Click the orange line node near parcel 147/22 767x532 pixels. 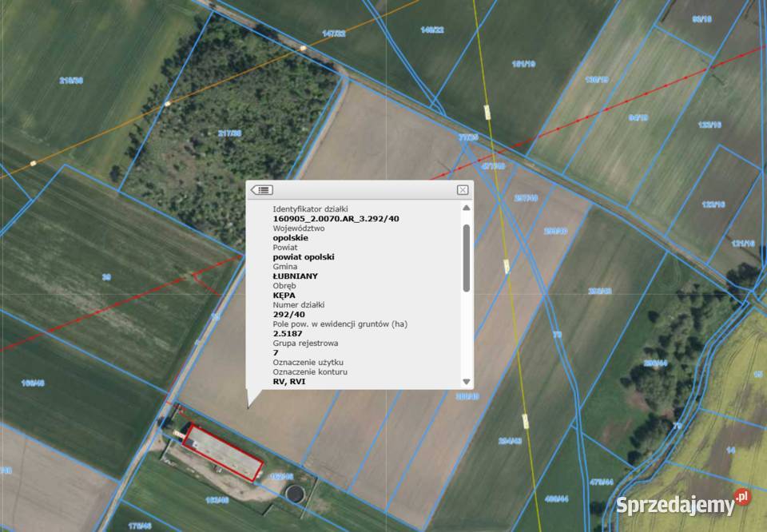pyautogui.click(x=304, y=48)
